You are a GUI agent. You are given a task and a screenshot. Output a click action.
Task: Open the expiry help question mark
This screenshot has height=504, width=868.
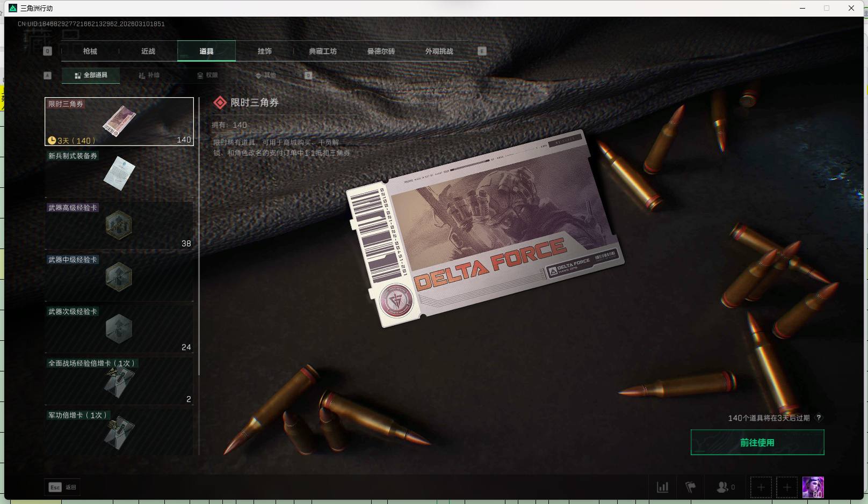[x=819, y=418]
